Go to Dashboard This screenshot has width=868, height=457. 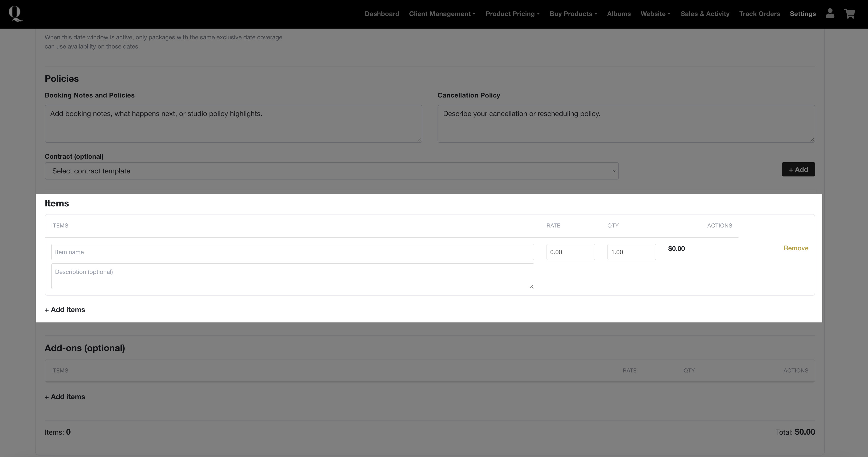(x=382, y=14)
